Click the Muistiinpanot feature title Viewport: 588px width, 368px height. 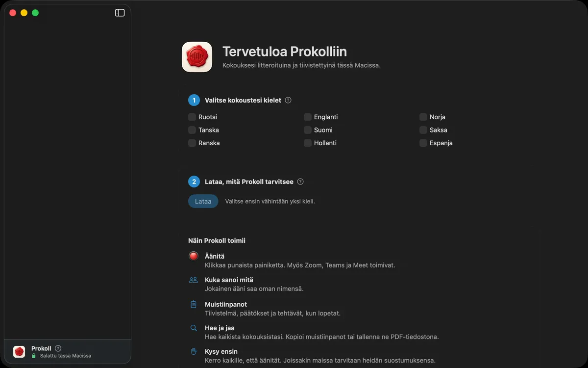click(226, 304)
